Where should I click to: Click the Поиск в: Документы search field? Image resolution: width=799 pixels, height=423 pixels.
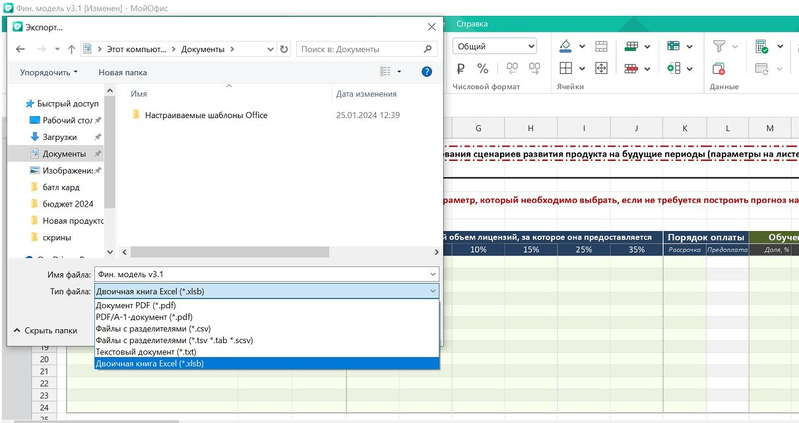pyautogui.click(x=366, y=49)
